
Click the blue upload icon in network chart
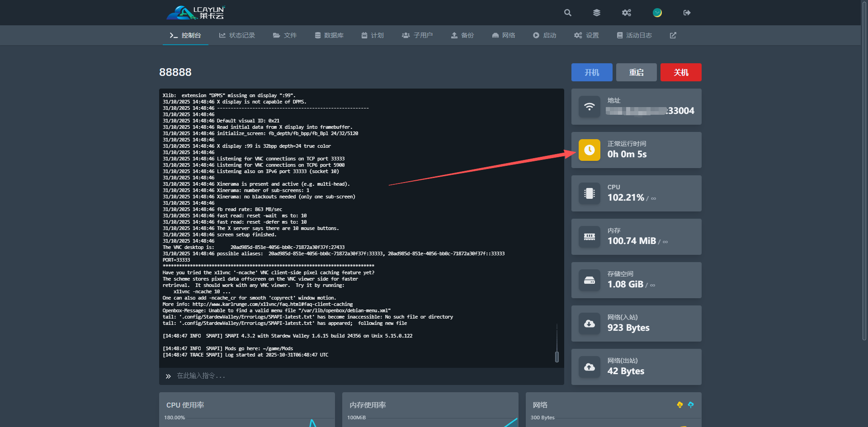point(691,405)
